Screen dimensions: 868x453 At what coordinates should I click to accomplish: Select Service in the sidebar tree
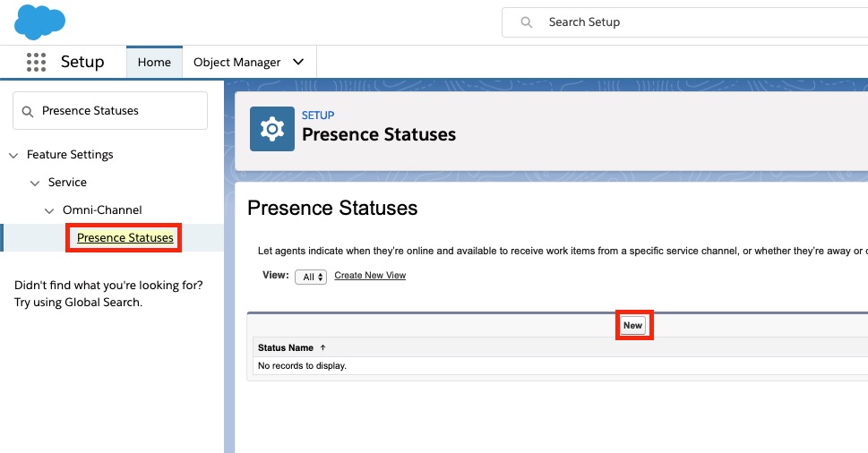pos(67,182)
